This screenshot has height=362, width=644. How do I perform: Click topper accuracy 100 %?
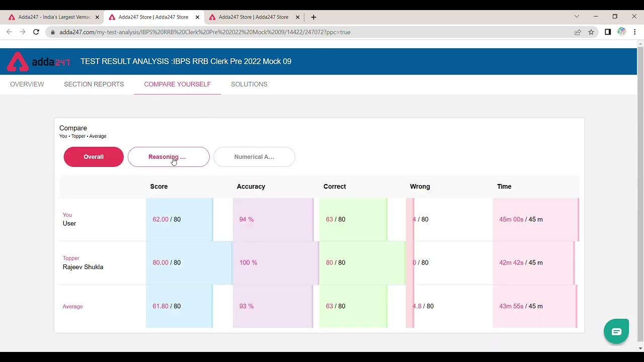coord(248,262)
